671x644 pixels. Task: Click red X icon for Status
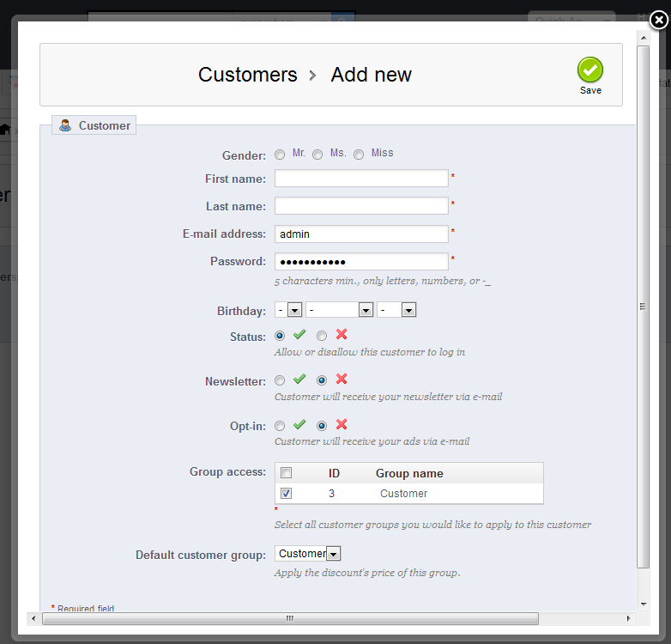pyautogui.click(x=342, y=335)
